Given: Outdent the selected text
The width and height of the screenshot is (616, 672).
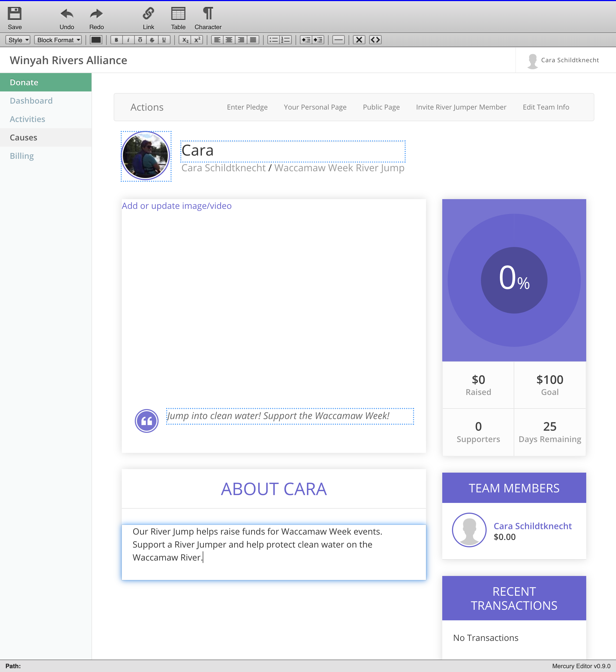Looking at the screenshot, I should (306, 40).
